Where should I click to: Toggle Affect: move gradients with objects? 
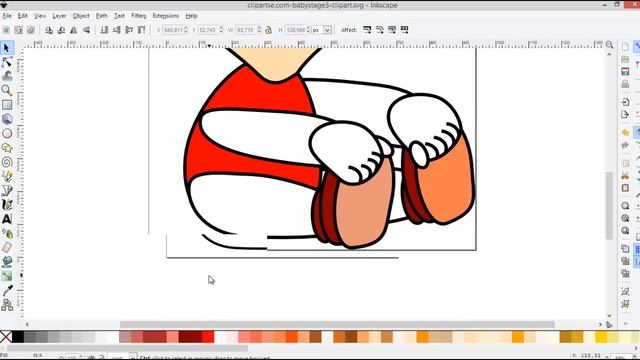[392, 30]
